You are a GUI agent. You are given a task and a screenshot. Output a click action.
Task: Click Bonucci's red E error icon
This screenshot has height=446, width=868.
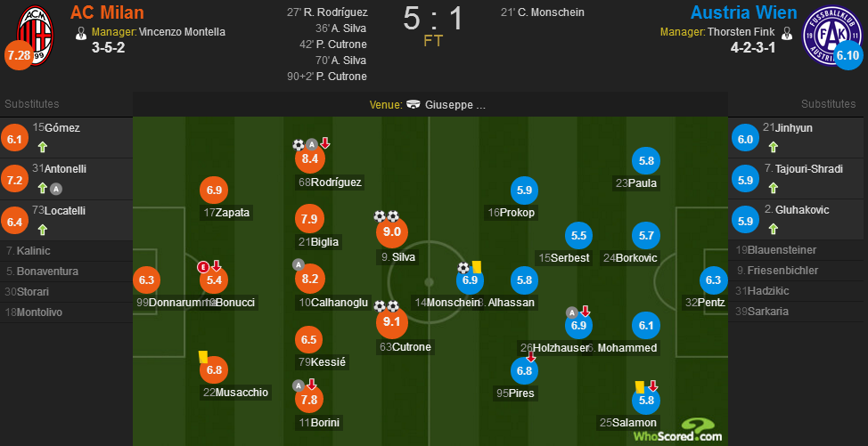pyautogui.click(x=203, y=267)
